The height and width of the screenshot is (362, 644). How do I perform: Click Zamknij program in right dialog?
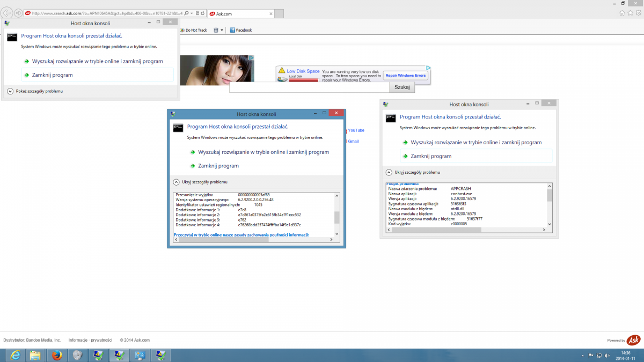477,156
